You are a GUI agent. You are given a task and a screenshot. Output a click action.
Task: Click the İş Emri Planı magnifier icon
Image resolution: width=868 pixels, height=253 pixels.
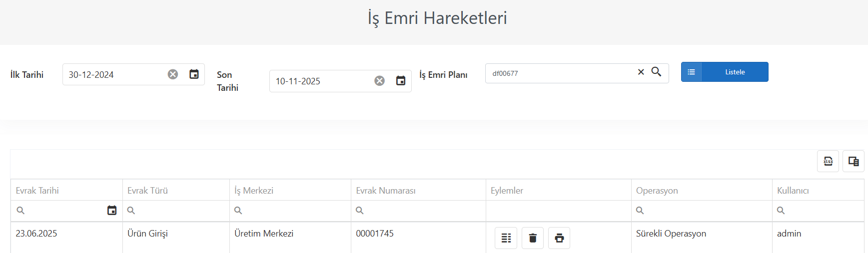point(657,72)
